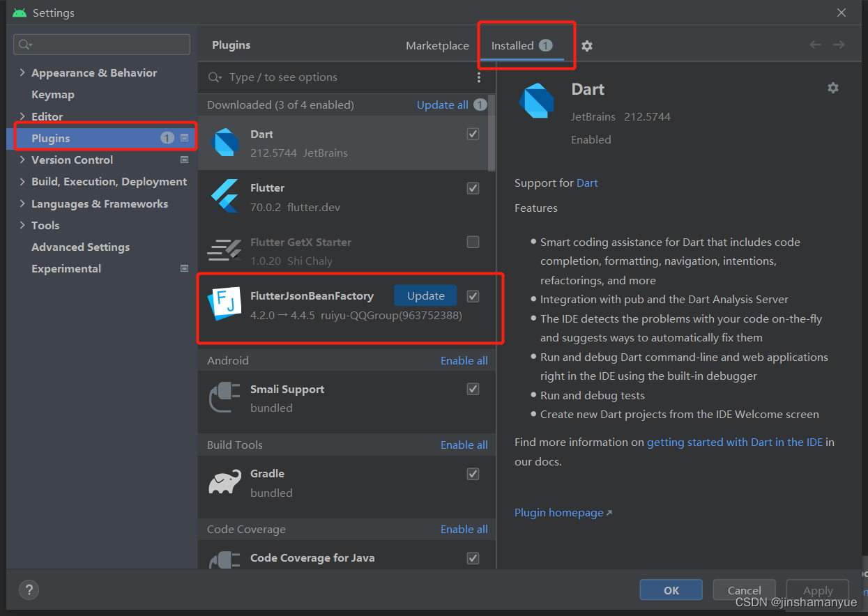Click the plugin list vertical scrollbar
868x616 pixels.
point(492,132)
